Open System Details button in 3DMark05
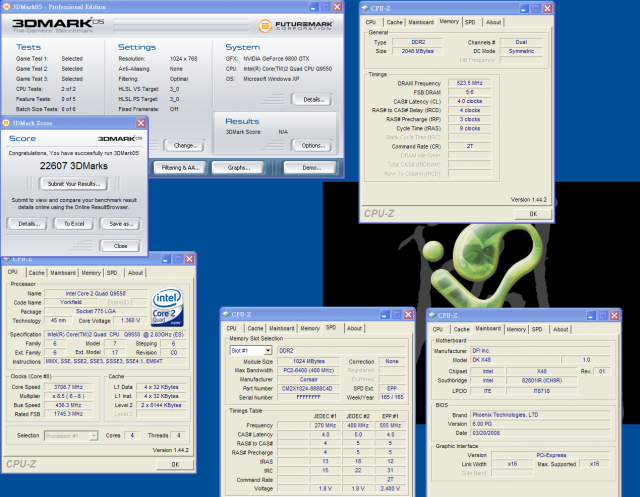 312,100
